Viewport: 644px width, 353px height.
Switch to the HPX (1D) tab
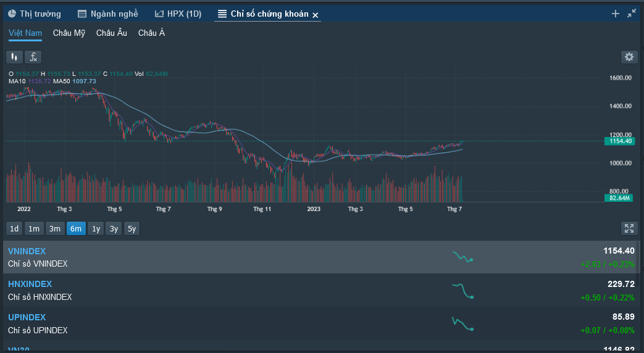pyautogui.click(x=178, y=14)
